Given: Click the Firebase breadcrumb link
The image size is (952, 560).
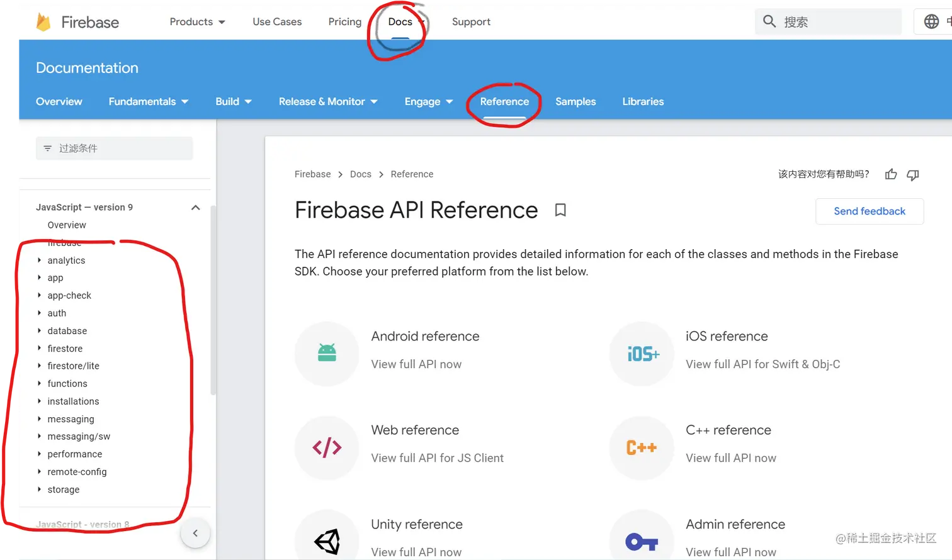Looking at the screenshot, I should (312, 174).
